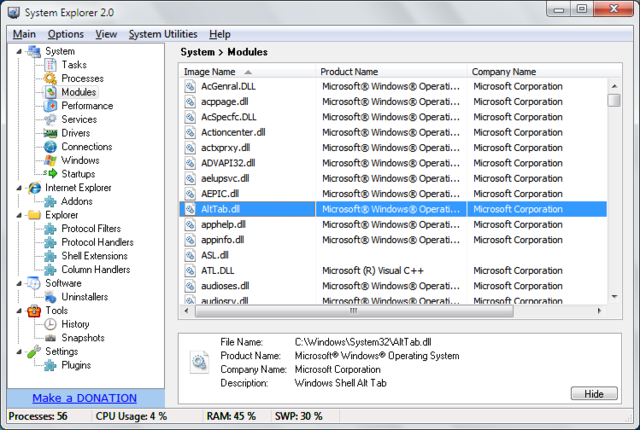
Task: Select the Actioncenter.dll row
Action: [x=393, y=133]
